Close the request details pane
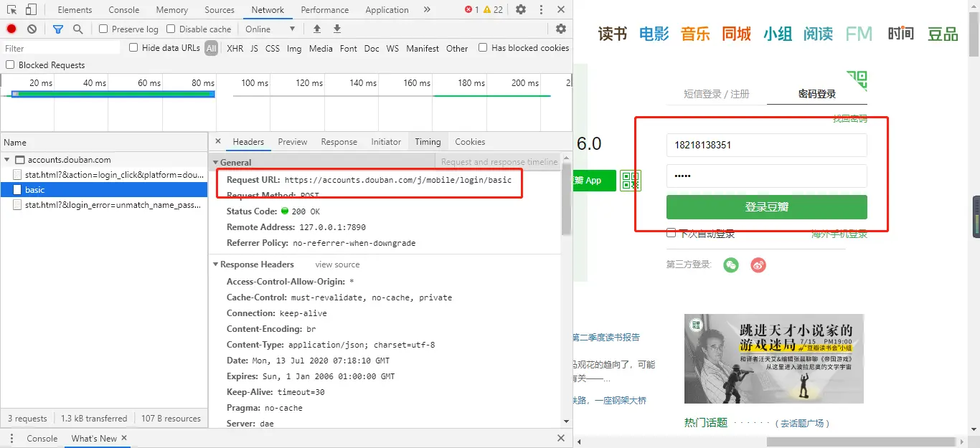Image resolution: width=980 pixels, height=448 pixels. (x=218, y=141)
